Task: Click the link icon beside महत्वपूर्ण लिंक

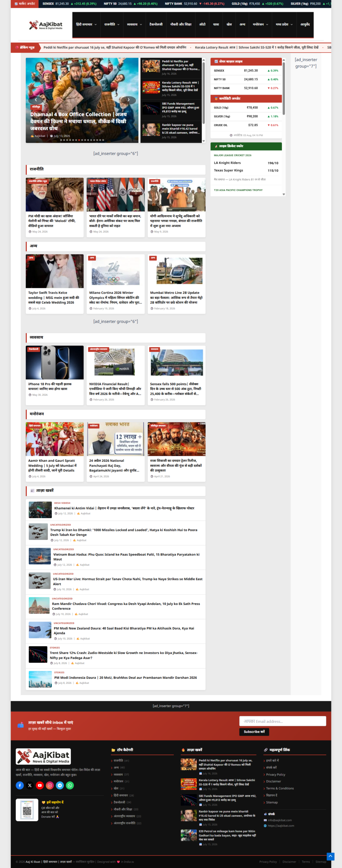Action: [266, 750]
